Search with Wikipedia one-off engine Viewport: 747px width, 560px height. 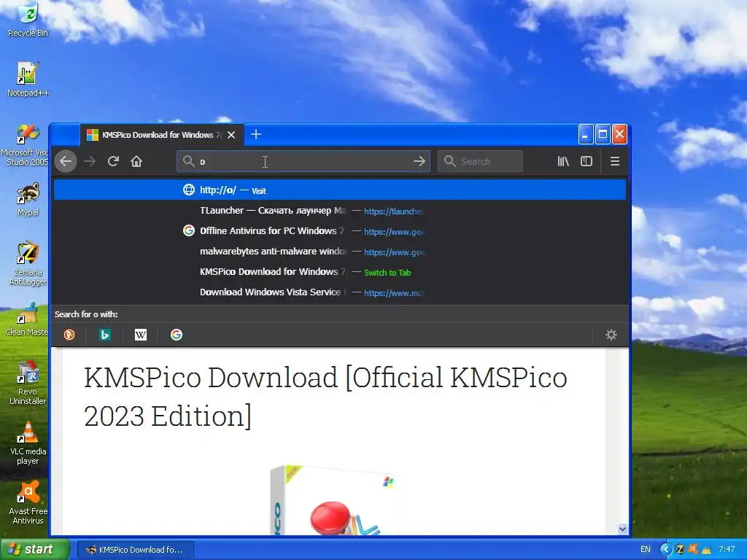(x=141, y=335)
